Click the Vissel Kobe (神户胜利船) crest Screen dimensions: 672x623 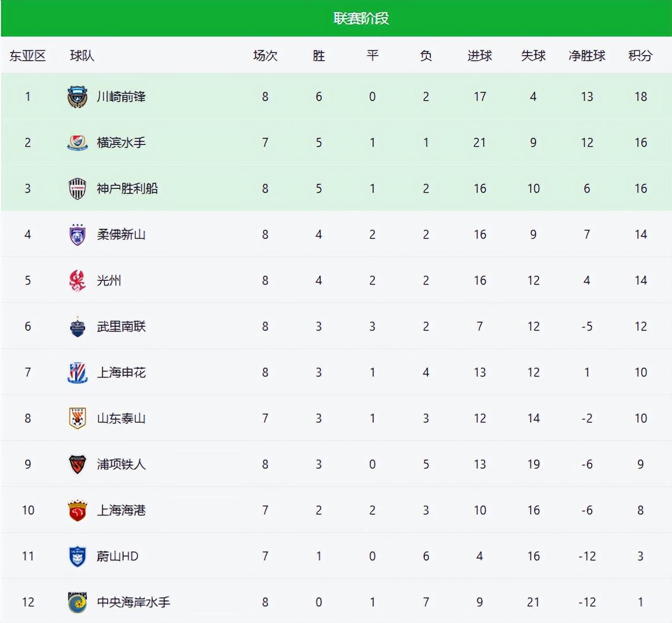coord(77,189)
